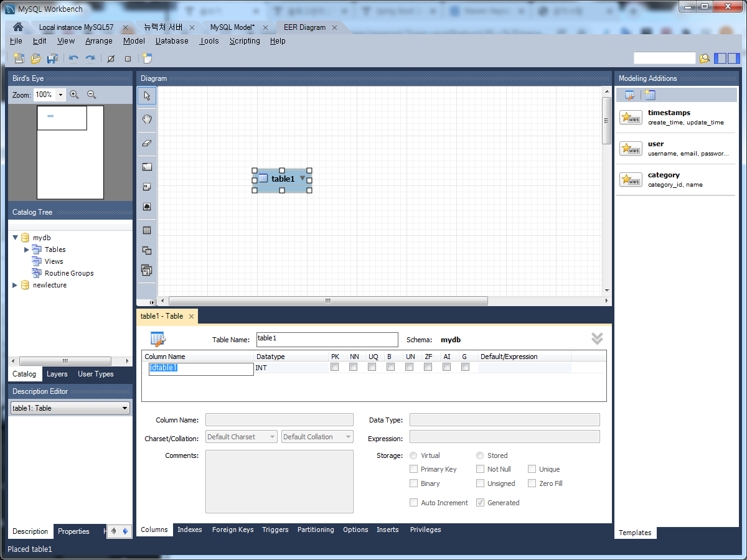Screen dimensions: 747x560
Task: Click the new diagram page icon
Action: click(148, 58)
